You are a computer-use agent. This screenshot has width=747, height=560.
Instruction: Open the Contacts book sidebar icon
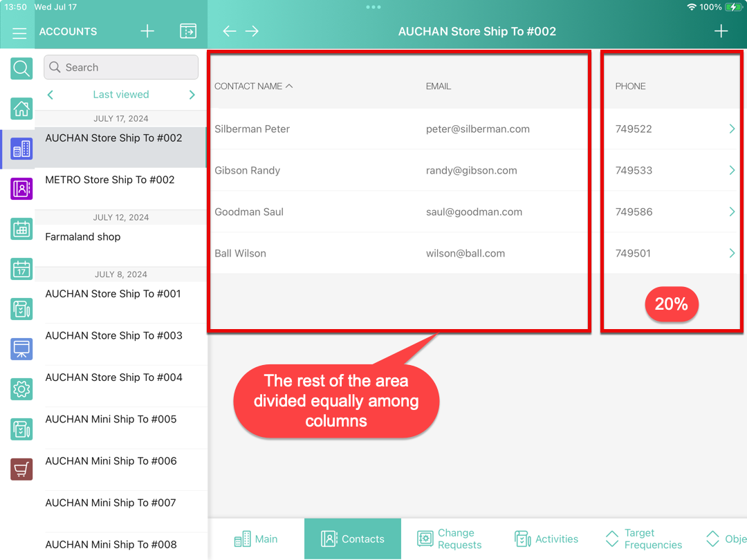click(x=21, y=188)
